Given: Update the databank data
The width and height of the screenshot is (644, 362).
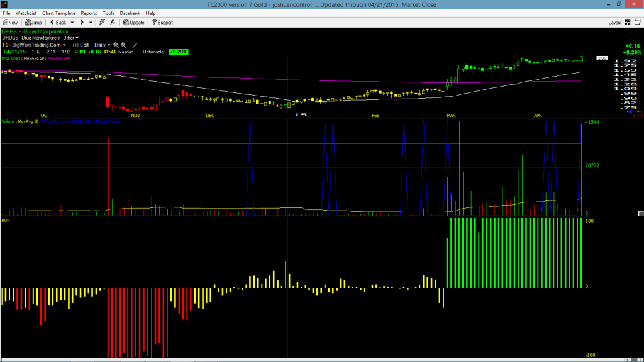Looking at the screenshot, I should tap(134, 22).
